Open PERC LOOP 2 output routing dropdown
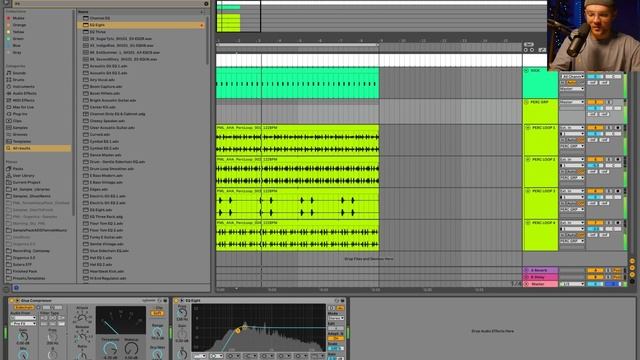Viewport: 640px width, 360px height. (x=572, y=178)
